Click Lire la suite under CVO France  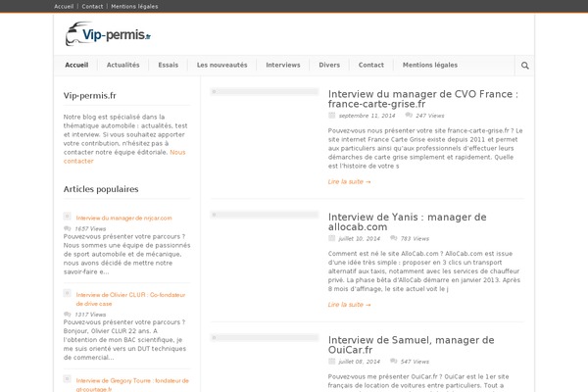349,181
